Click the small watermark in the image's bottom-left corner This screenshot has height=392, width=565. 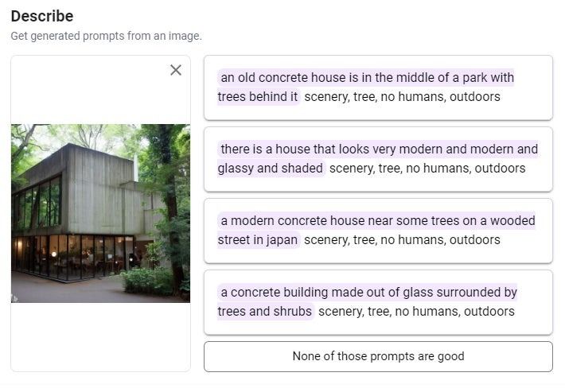[15, 298]
